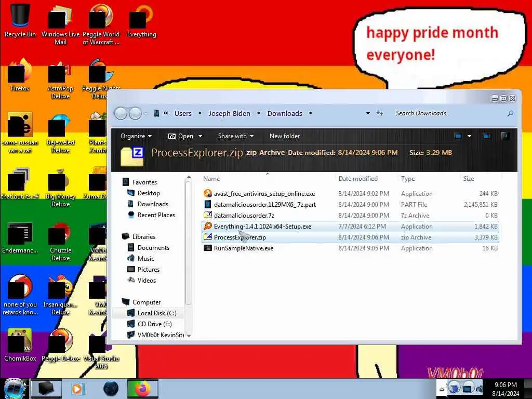Open Peggle Deluxe desktop icon
The image size is (532, 399).
click(x=60, y=345)
